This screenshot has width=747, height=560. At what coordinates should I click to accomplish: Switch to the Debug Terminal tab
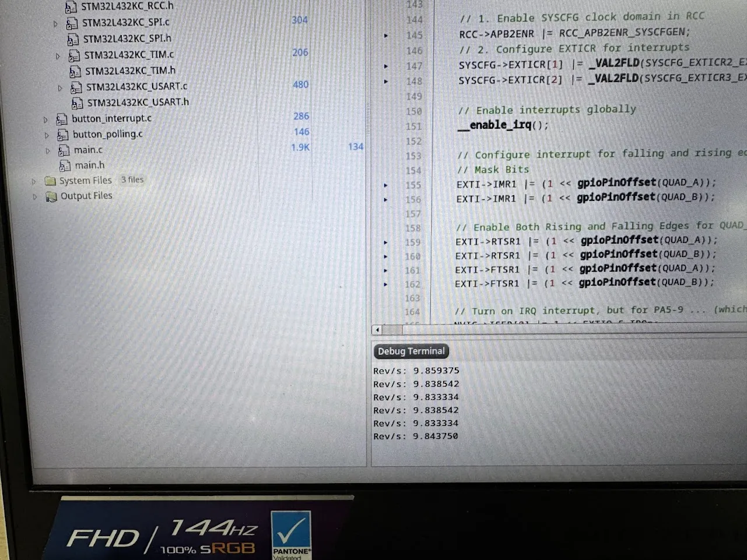click(411, 351)
